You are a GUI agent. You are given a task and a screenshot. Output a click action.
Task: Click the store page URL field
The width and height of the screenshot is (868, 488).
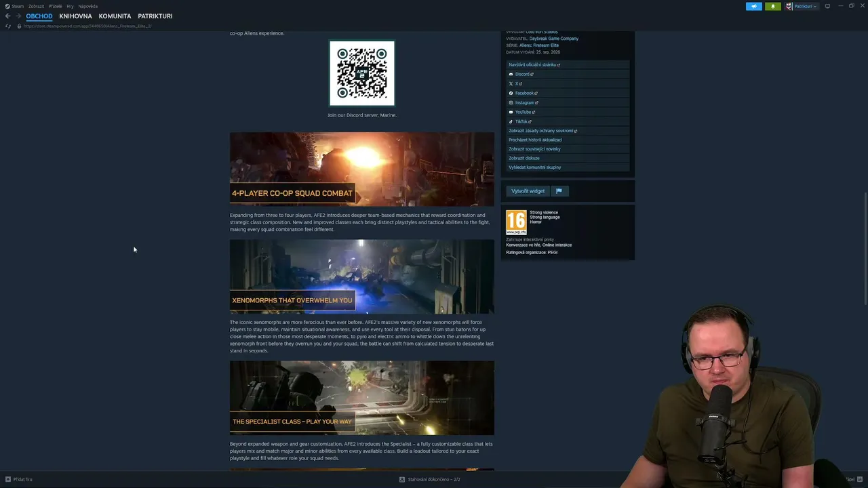coord(87,26)
